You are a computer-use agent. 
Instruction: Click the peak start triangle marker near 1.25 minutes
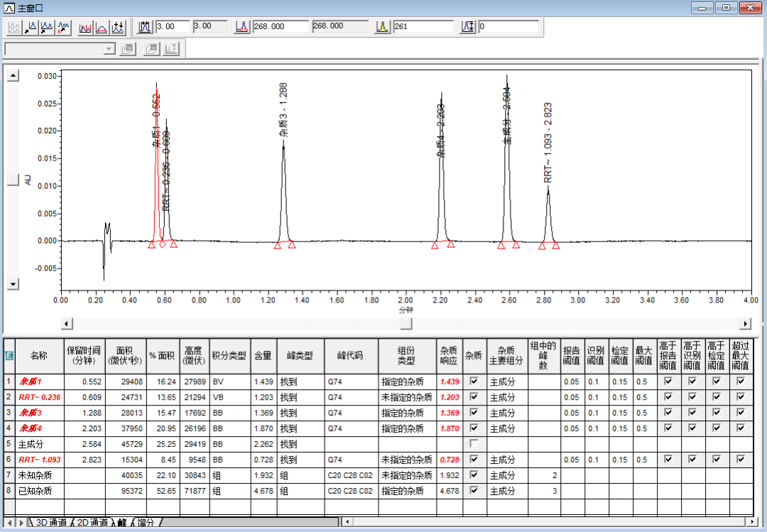pos(278,246)
